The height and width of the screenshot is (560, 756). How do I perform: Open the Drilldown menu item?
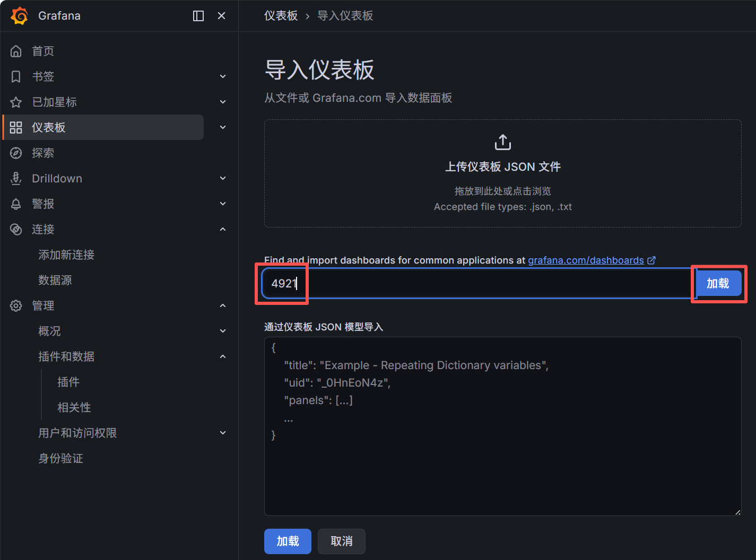pyautogui.click(x=57, y=178)
